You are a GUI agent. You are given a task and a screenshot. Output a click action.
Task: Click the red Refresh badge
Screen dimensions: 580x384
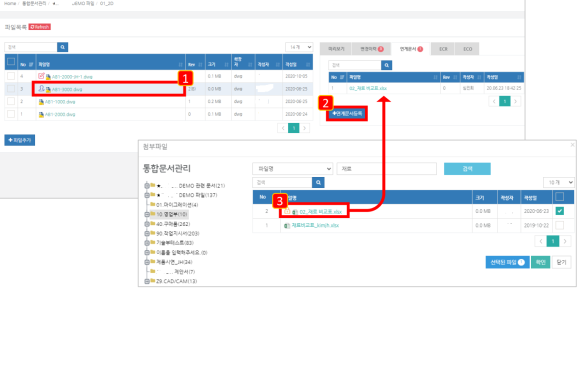point(40,27)
